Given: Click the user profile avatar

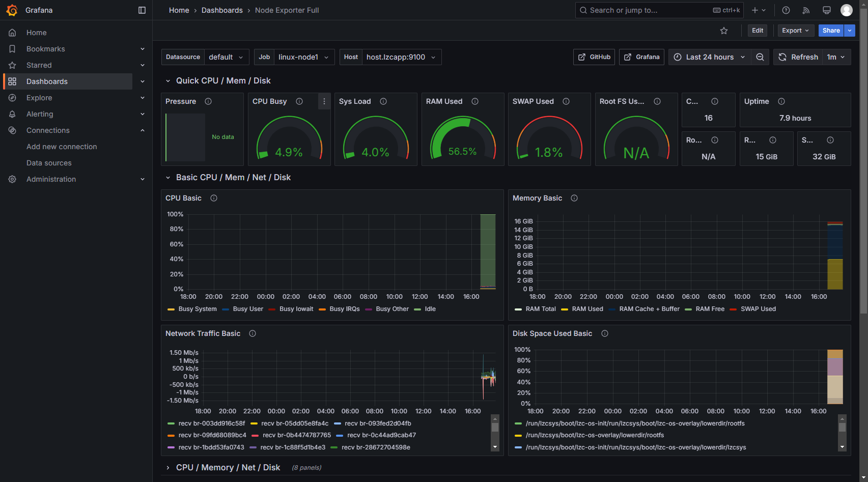Looking at the screenshot, I should [x=847, y=10].
